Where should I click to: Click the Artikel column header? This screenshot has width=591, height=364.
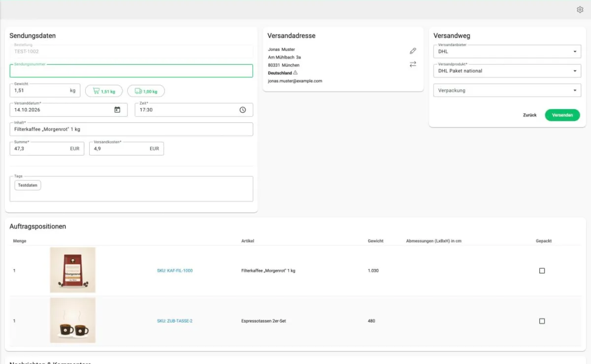[x=248, y=241]
